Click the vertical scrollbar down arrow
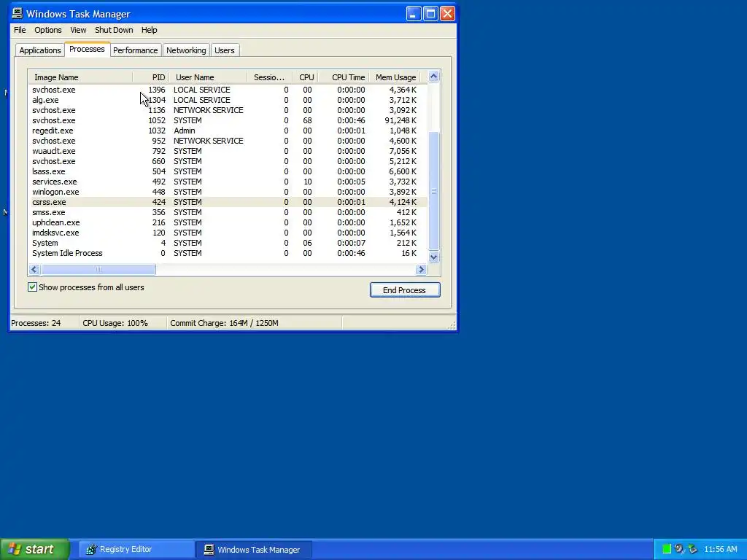747x560 pixels. point(433,257)
